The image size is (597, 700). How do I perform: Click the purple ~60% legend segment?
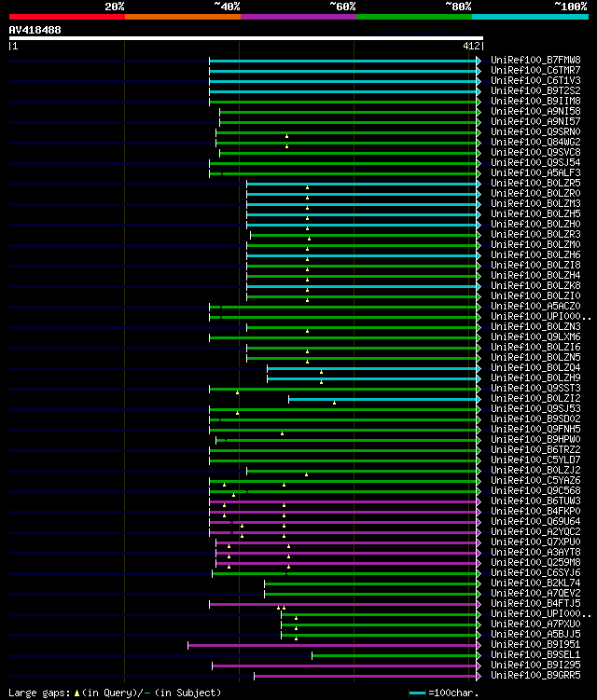click(298, 17)
